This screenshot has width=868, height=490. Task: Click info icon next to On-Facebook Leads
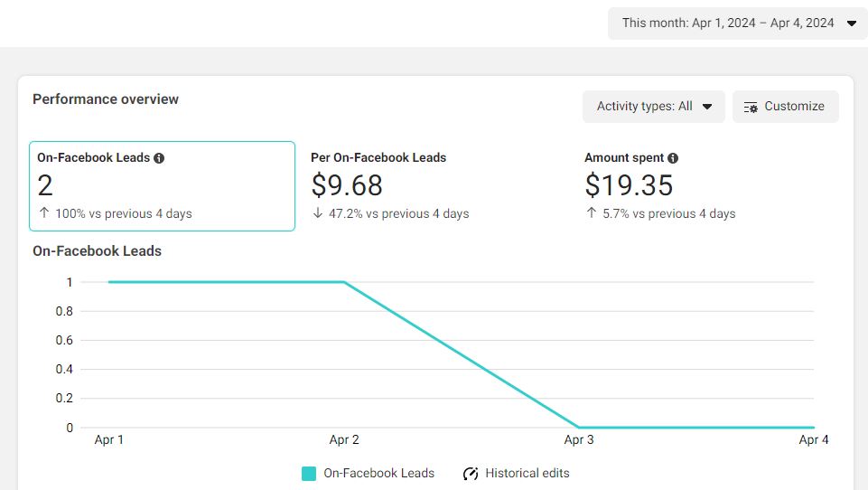pyautogui.click(x=159, y=158)
